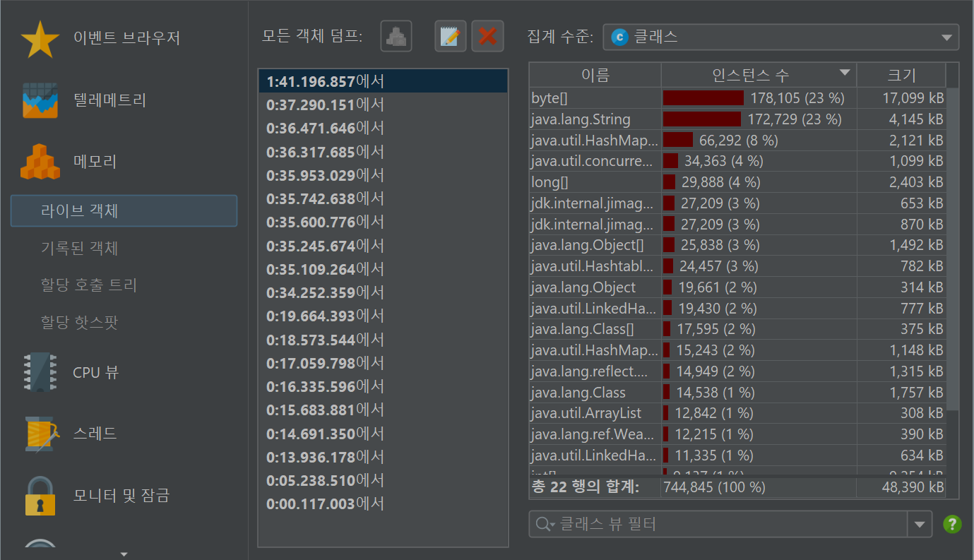Click the 870 kB size cell
The image size is (974, 560).
click(901, 225)
